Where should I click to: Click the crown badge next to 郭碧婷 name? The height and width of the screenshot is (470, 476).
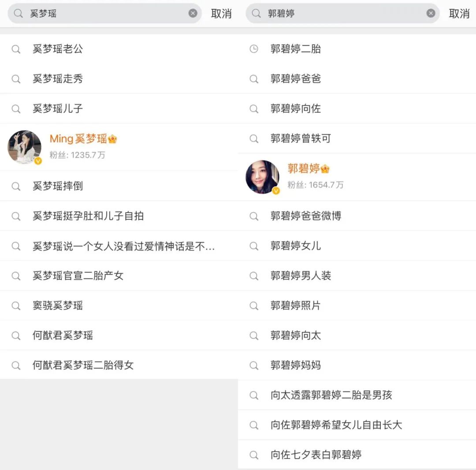[325, 168]
